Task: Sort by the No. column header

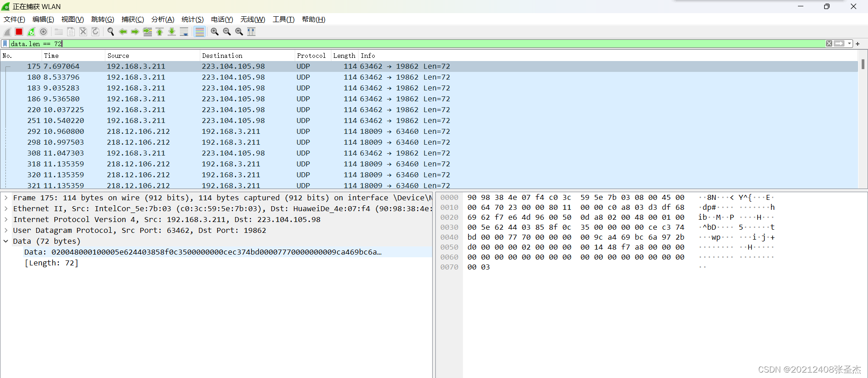Action: click(21, 56)
